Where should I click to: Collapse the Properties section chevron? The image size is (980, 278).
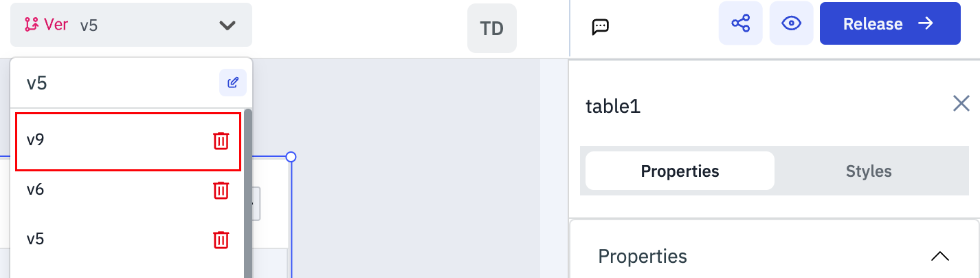[939, 257]
